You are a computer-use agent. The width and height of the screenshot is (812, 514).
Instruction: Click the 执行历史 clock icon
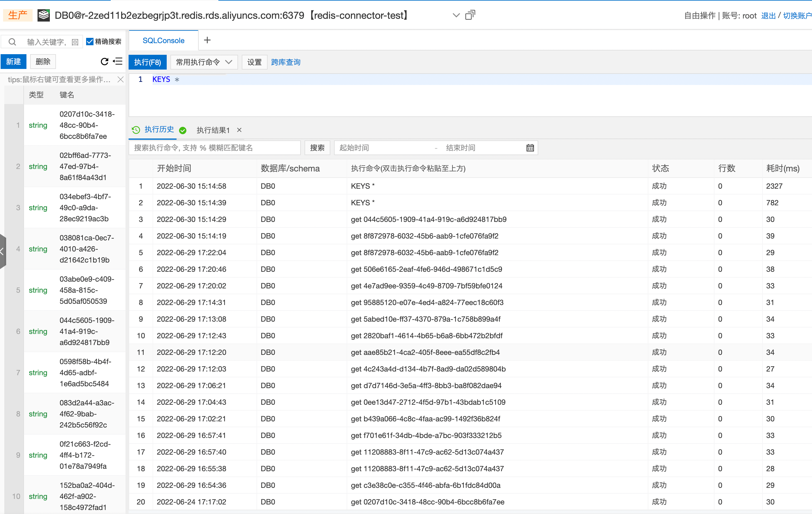136,130
